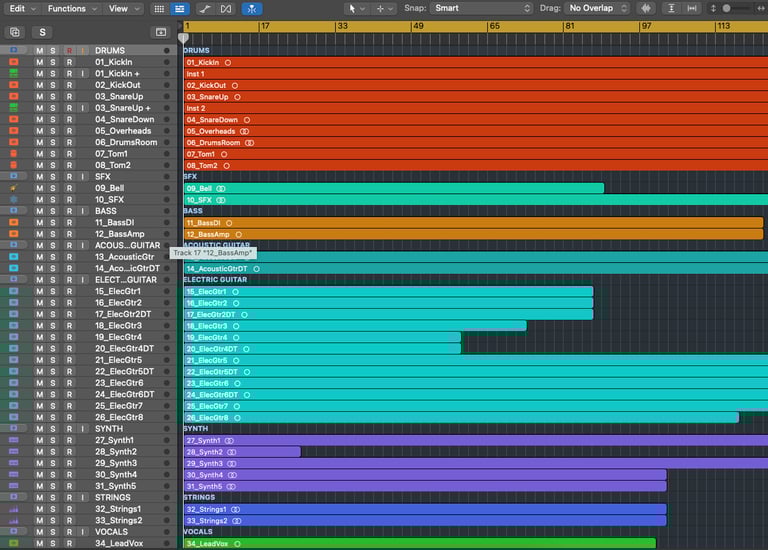Open the secondary crosshair tool menu

[384, 8]
